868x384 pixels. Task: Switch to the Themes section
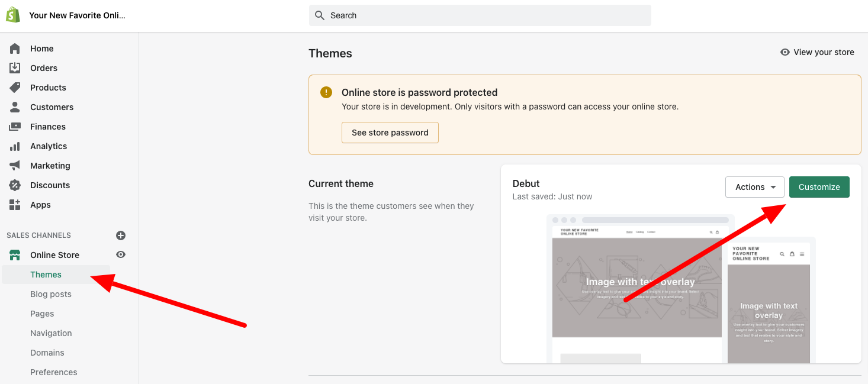46,274
